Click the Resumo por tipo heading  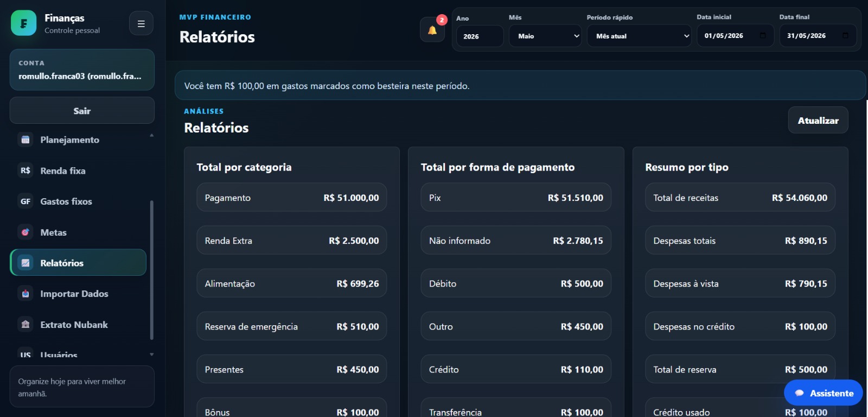coord(687,167)
